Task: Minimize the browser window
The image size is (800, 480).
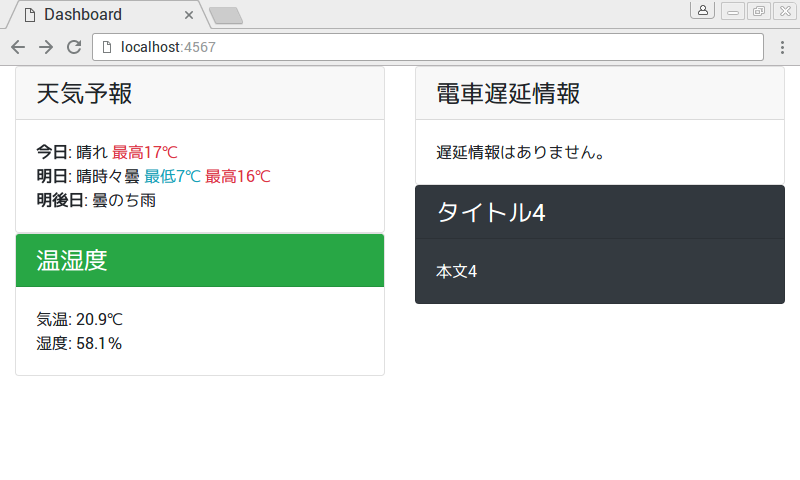Action: point(733,11)
